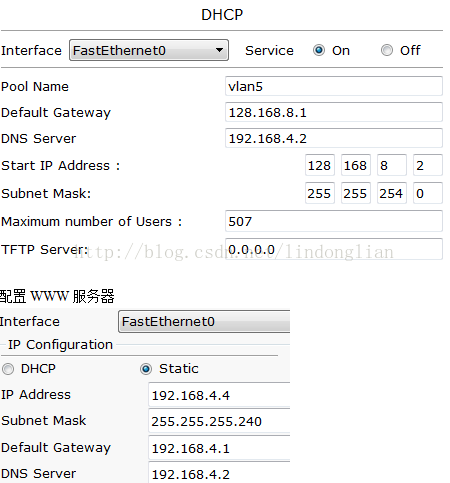This screenshot has width=450, height=483.
Task: Open the DHCP Interface FastEthernet0 dropdown
Action: [x=149, y=50]
